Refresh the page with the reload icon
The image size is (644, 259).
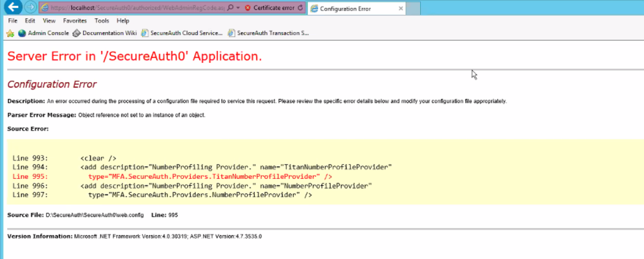pos(300,8)
